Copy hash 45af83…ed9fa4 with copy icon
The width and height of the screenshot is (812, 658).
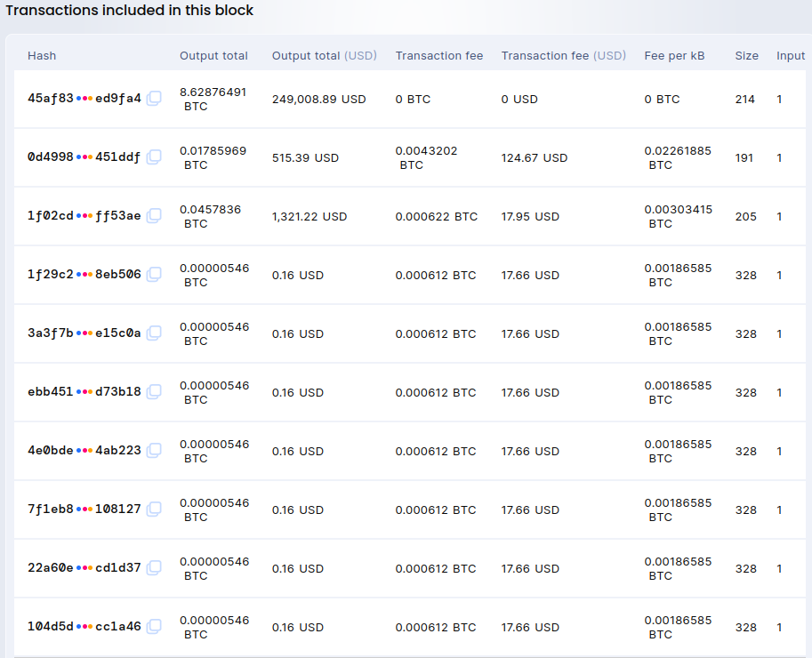pyautogui.click(x=154, y=99)
